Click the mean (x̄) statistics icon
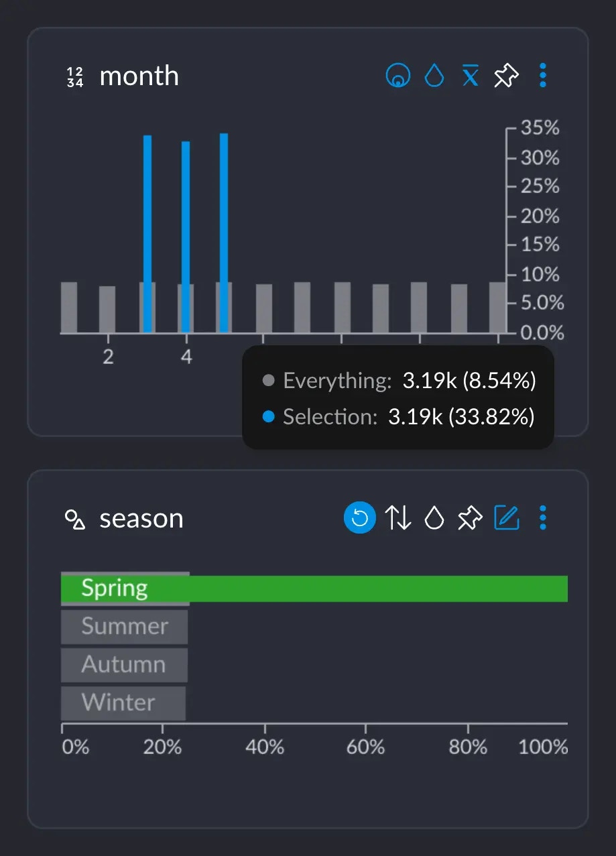This screenshot has height=856, width=616. [x=470, y=76]
